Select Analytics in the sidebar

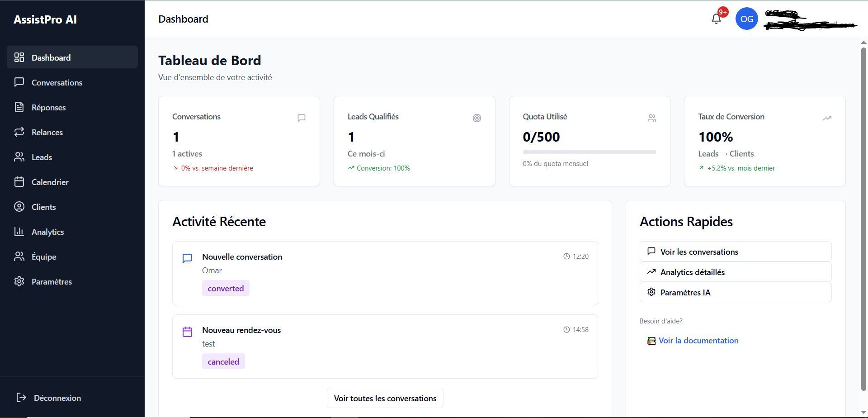[47, 232]
